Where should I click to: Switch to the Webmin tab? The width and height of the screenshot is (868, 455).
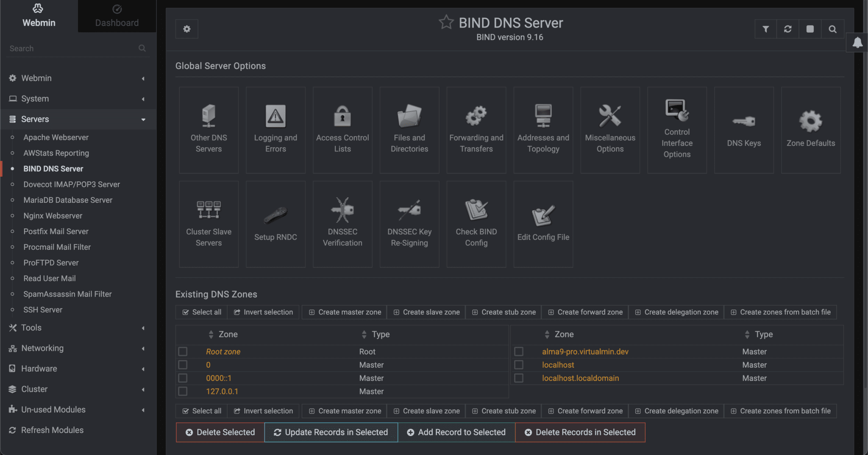click(x=39, y=16)
